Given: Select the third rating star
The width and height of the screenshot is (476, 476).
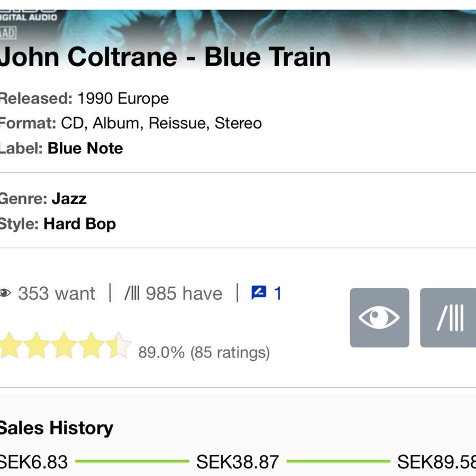Looking at the screenshot, I should 64,345.
